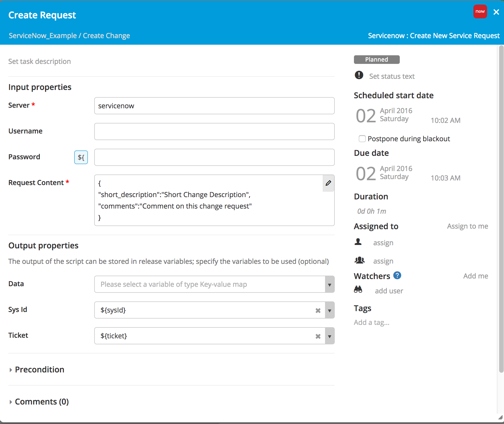Click the exclamation flag status icon
This screenshot has height=424, width=504.
click(x=359, y=75)
